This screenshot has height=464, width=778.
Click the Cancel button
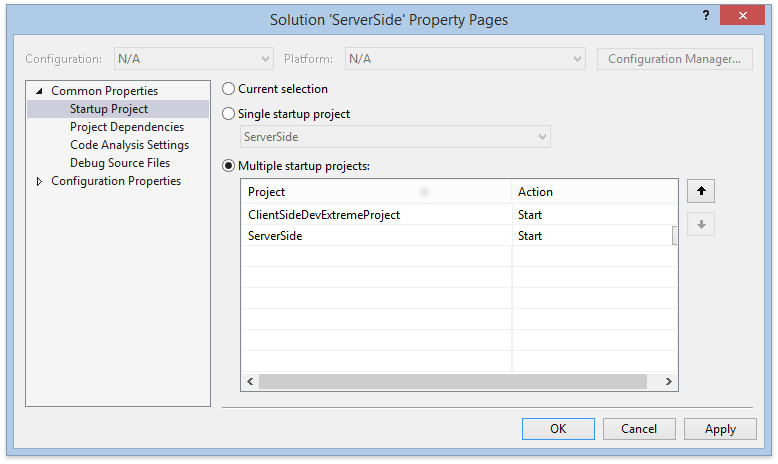click(x=639, y=429)
